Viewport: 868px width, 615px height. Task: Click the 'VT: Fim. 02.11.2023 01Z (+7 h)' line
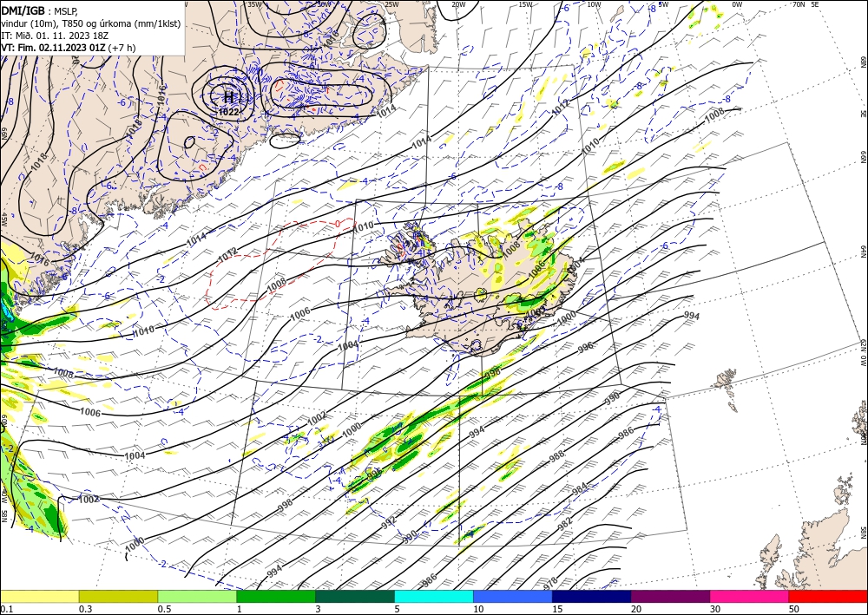[x=68, y=48]
